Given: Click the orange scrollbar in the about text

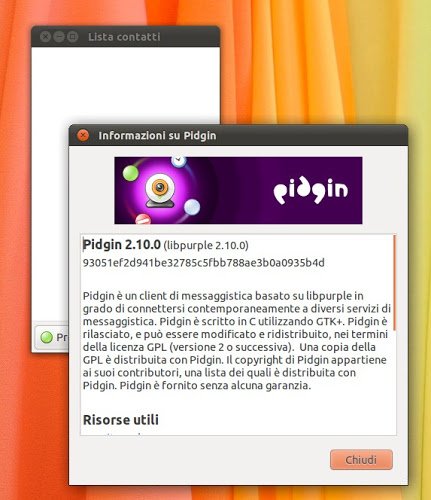Looking at the screenshot, I should [x=394, y=283].
